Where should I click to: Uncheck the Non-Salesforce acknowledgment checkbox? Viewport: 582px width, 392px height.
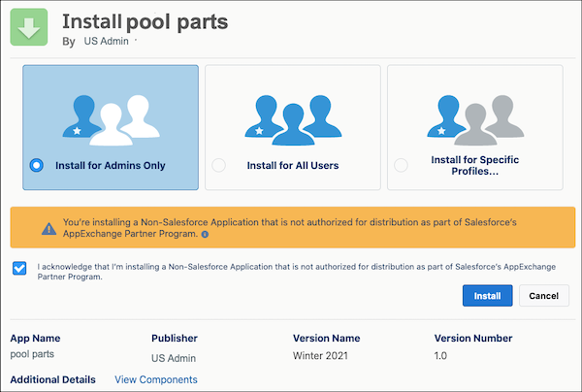pyautogui.click(x=19, y=268)
